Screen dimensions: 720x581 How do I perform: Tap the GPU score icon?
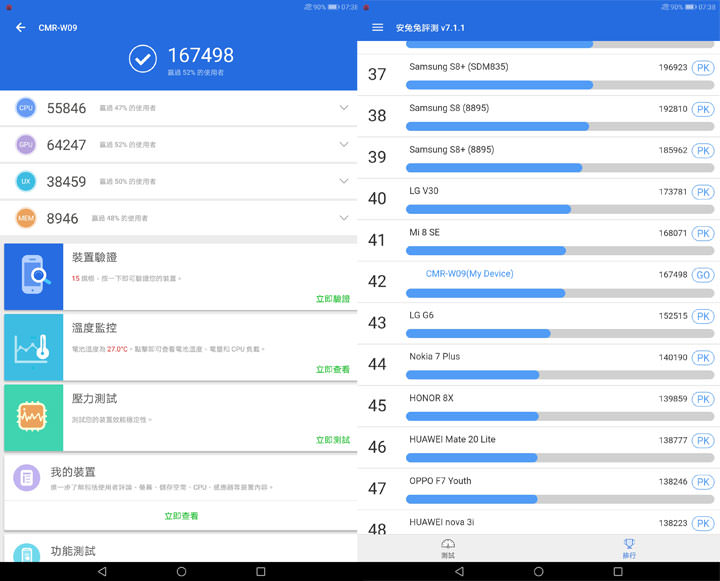[26, 145]
